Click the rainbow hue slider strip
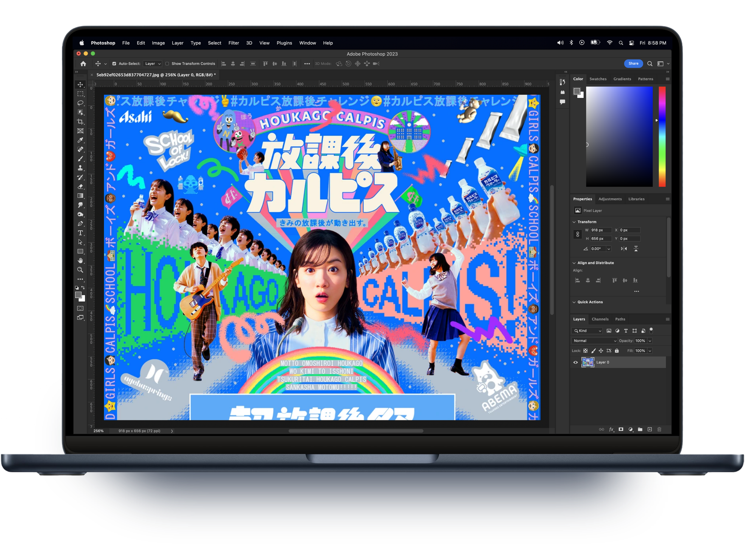The image size is (745, 560). [662, 137]
